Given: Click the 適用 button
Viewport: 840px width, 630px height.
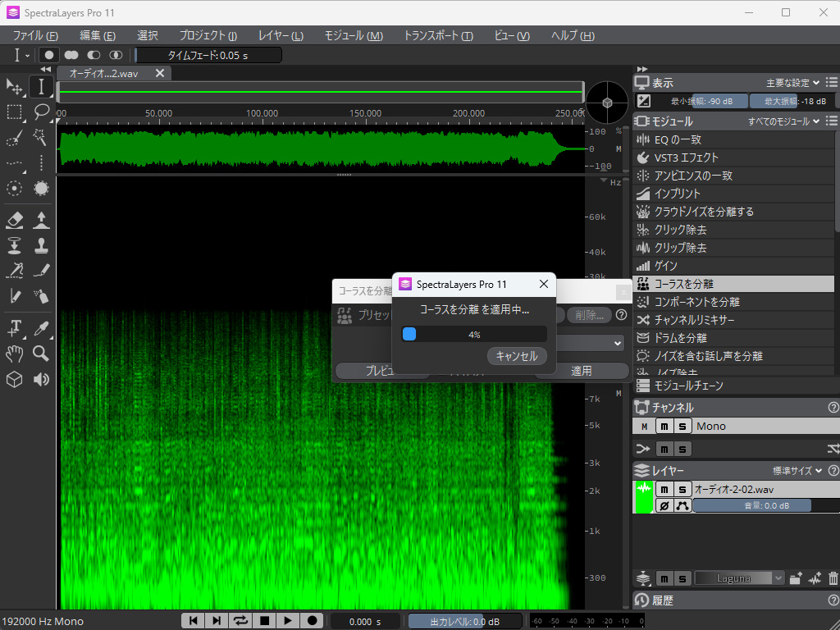Looking at the screenshot, I should coord(581,371).
